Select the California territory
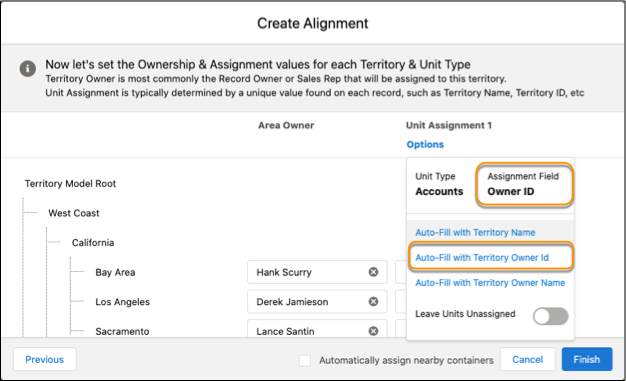The image size is (626, 381). (x=93, y=243)
